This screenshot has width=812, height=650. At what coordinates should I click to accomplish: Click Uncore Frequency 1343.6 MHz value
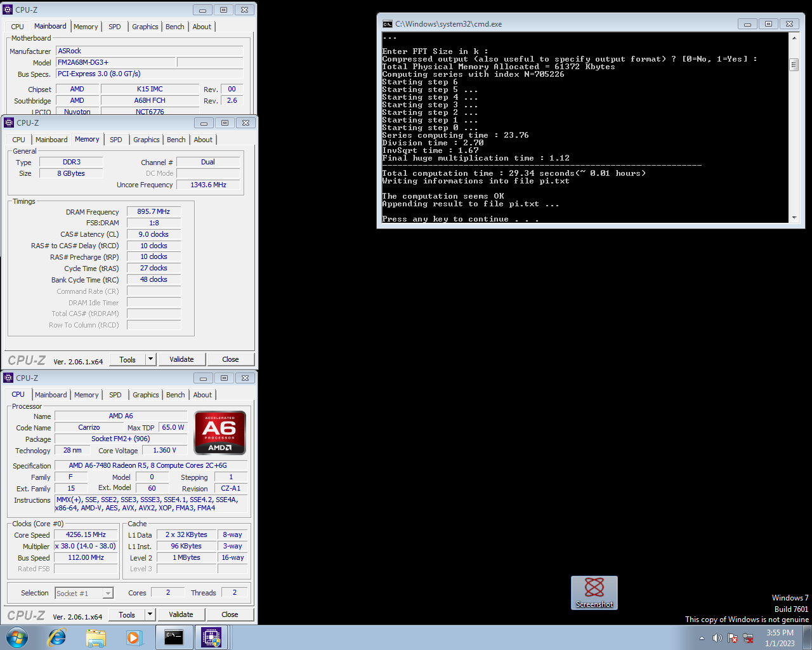point(208,185)
